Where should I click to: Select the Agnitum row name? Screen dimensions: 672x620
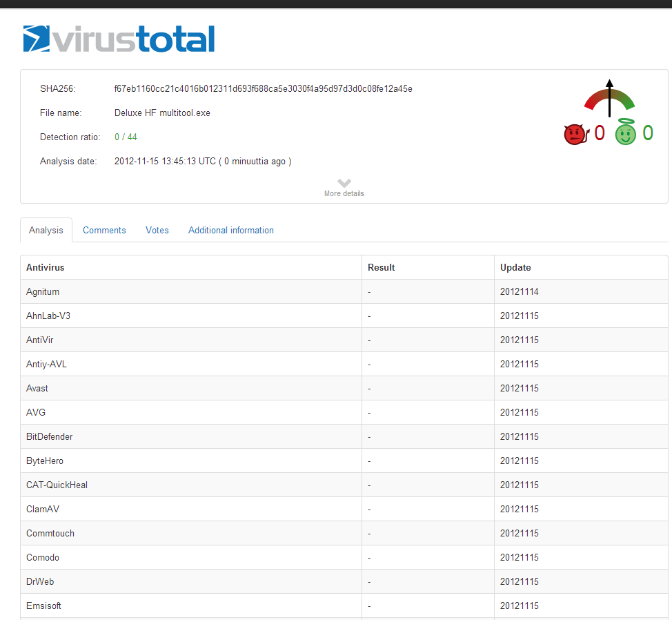(x=42, y=291)
